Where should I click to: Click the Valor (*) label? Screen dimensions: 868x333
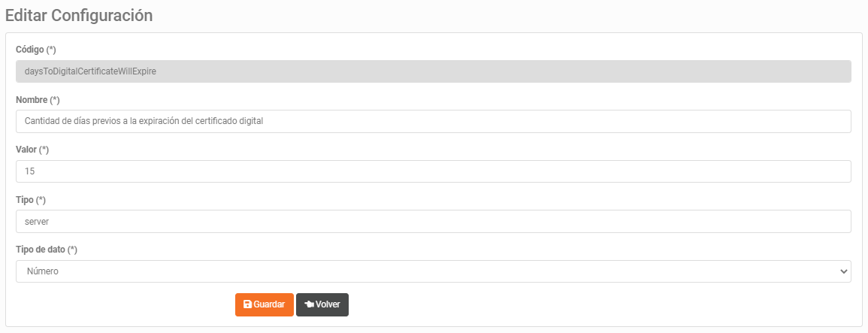[32, 150]
